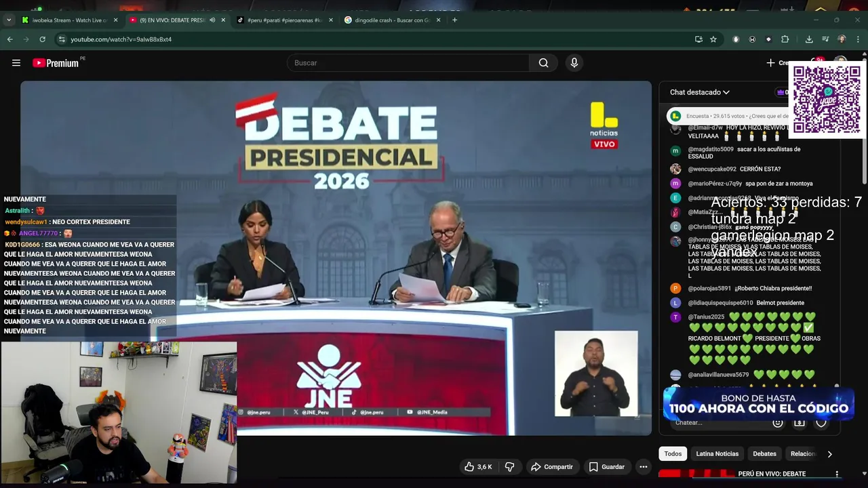Image resolution: width=868 pixels, height=488 pixels.
Task: Click the @polarojas5891 username in chat
Action: pyautogui.click(x=710, y=289)
